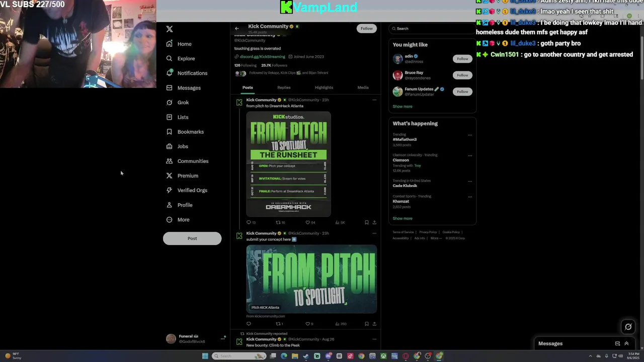Open Profile in the sidebar

(180, 205)
